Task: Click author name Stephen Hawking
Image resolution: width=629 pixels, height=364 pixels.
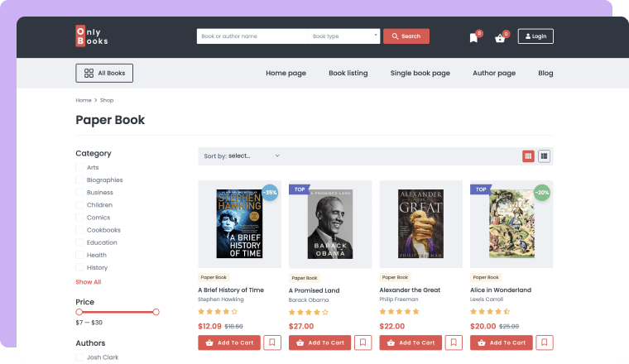Action: click(221, 299)
